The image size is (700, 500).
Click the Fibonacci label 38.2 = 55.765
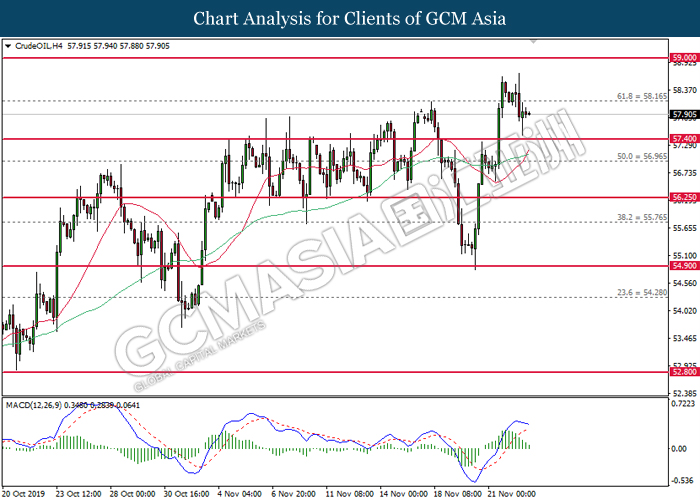point(642,217)
